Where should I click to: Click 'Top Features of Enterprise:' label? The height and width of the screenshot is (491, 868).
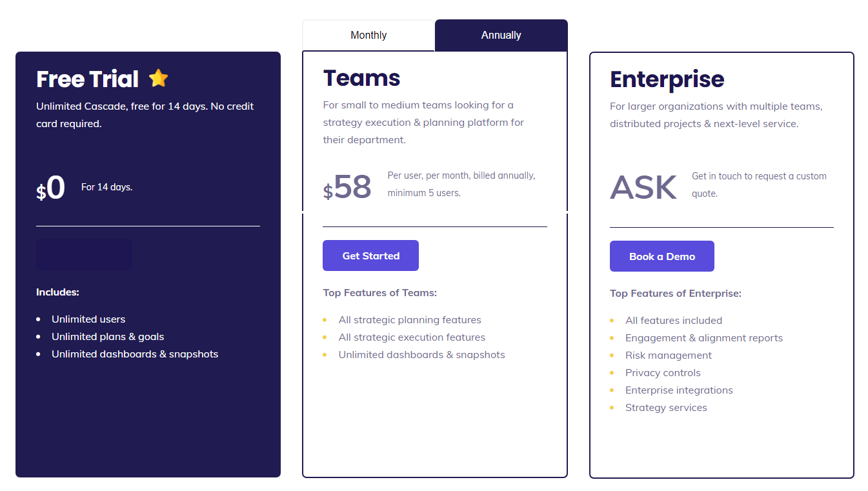676,294
